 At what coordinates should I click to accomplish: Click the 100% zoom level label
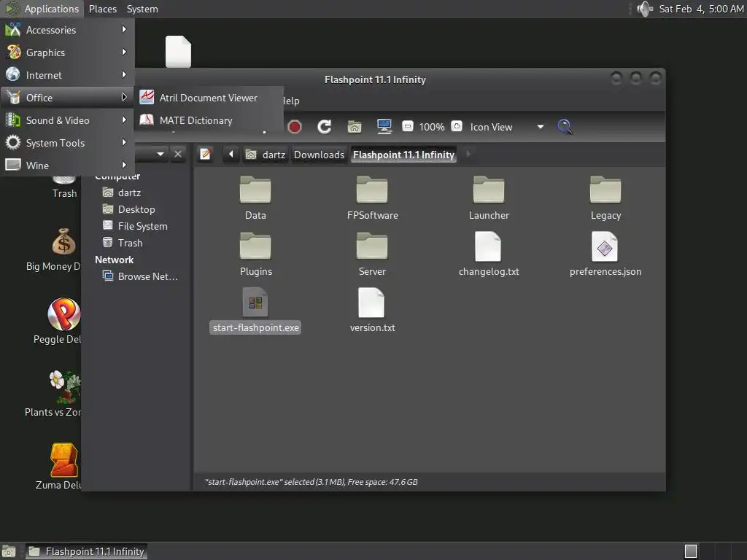tap(432, 127)
